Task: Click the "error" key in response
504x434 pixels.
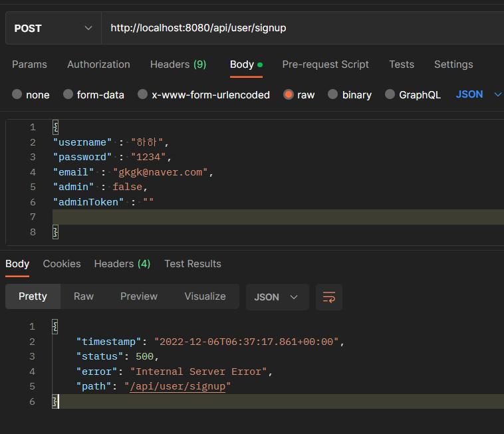Action: tap(97, 372)
